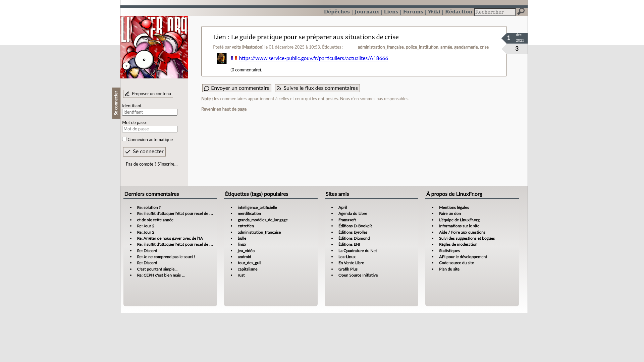Open the Dépêches menu item

pyautogui.click(x=336, y=12)
